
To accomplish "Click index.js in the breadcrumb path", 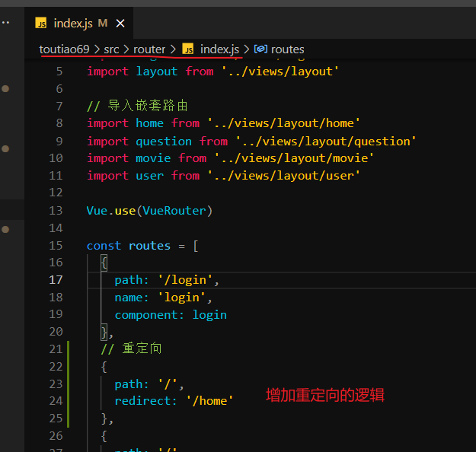I will (x=219, y=49).
